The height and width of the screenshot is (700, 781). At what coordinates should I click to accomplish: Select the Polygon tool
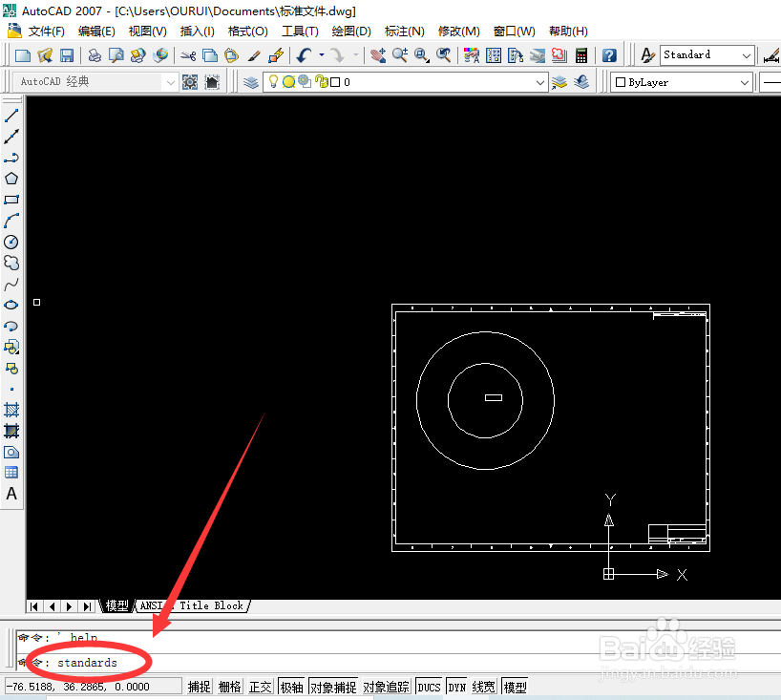(x=11, y=179)
